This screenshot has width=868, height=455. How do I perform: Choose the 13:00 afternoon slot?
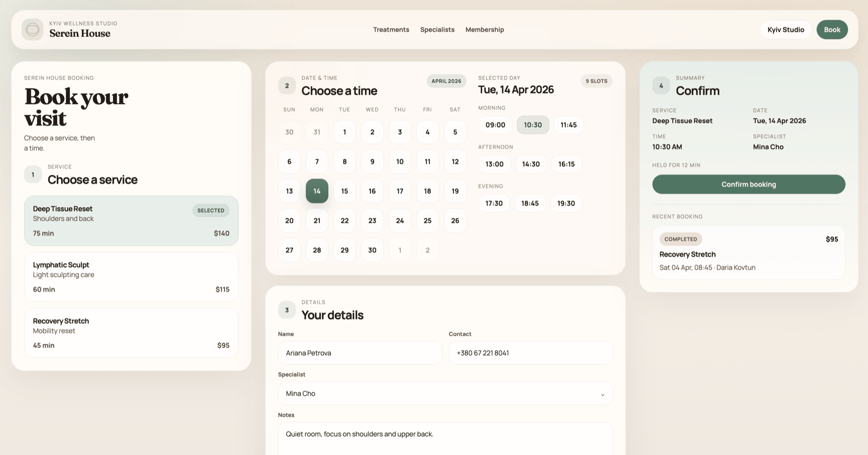coord(494,164)
